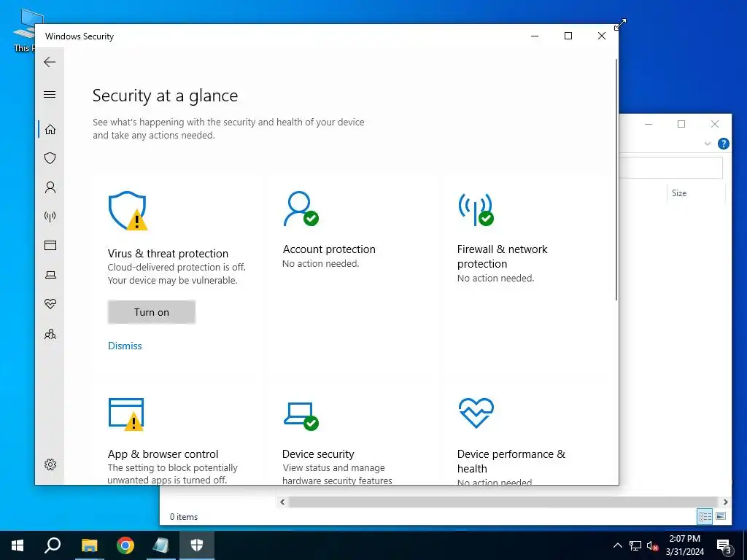
Task: Click right arrow of File Explorer horizontal scrollbar
Action: (725, 502)
